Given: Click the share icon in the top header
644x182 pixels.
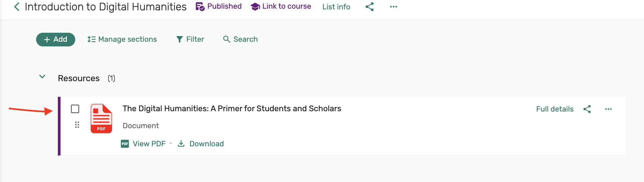Looking at the screenshot, I should coord(369,7).
